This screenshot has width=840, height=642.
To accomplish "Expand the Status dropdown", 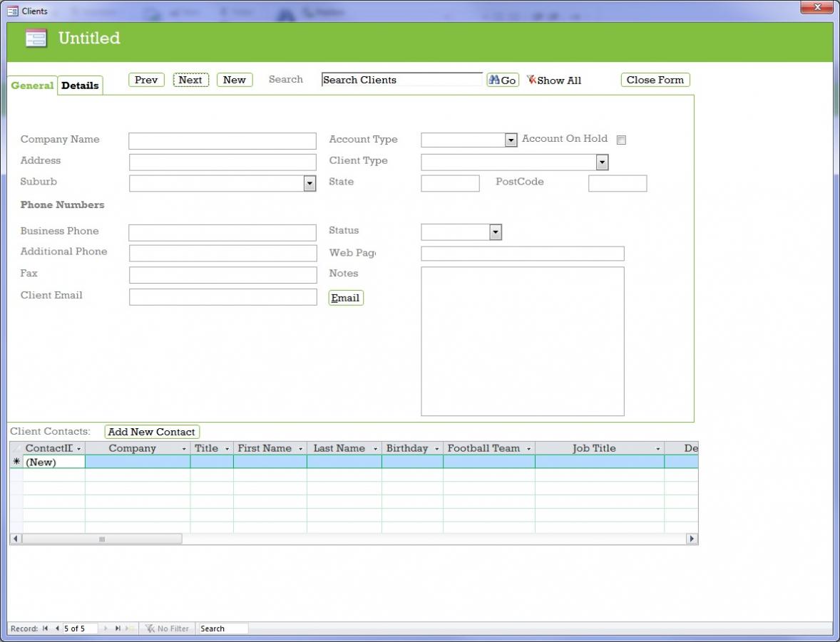I will tap(496, 232).
